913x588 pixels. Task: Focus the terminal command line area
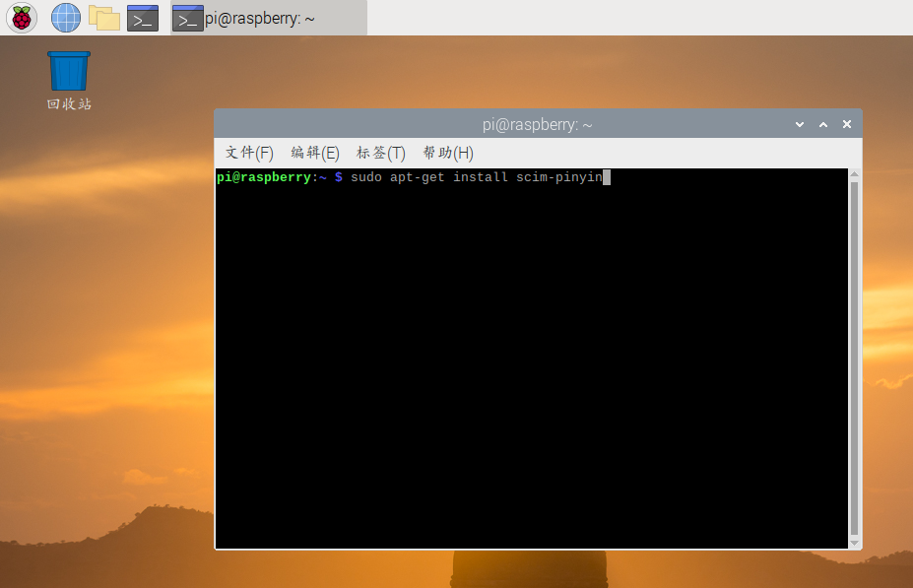tap(532, 359)
